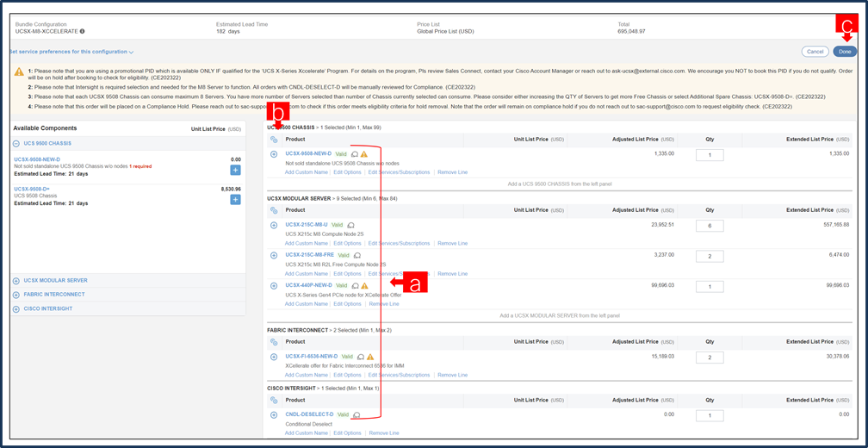This screenshot has width=868, height=448.
Task: Open UCSX-440P-NEW-D product link
Action: pos(308,285)
